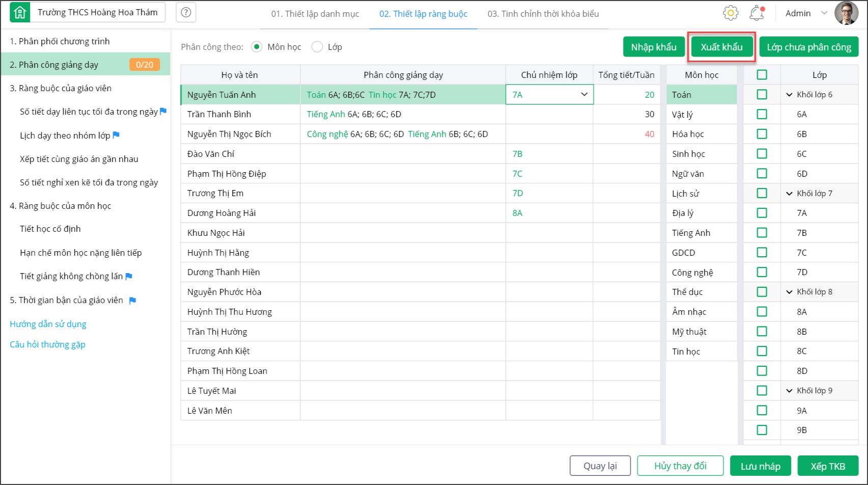Open the settings gear icon
The image size is (868, 485).
730,13
